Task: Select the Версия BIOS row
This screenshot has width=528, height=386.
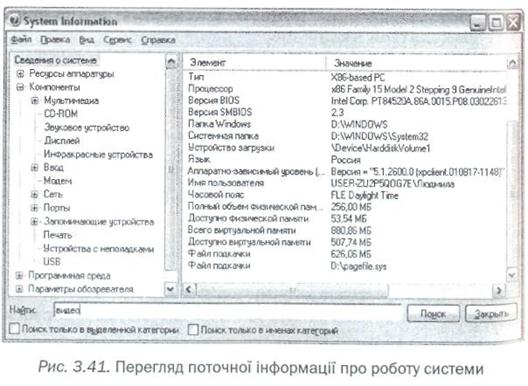Action: click(347, 101)
